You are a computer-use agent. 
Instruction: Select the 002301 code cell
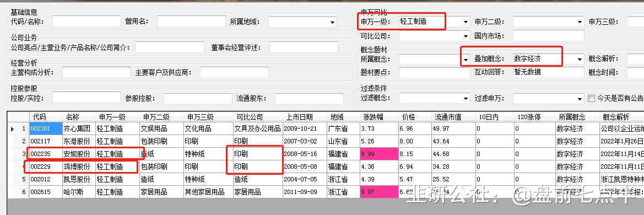pyautogui.click(x=46, y=128)
